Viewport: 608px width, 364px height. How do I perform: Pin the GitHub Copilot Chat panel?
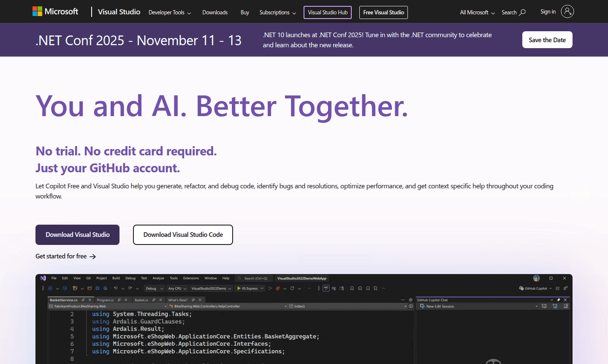(559, 300)
